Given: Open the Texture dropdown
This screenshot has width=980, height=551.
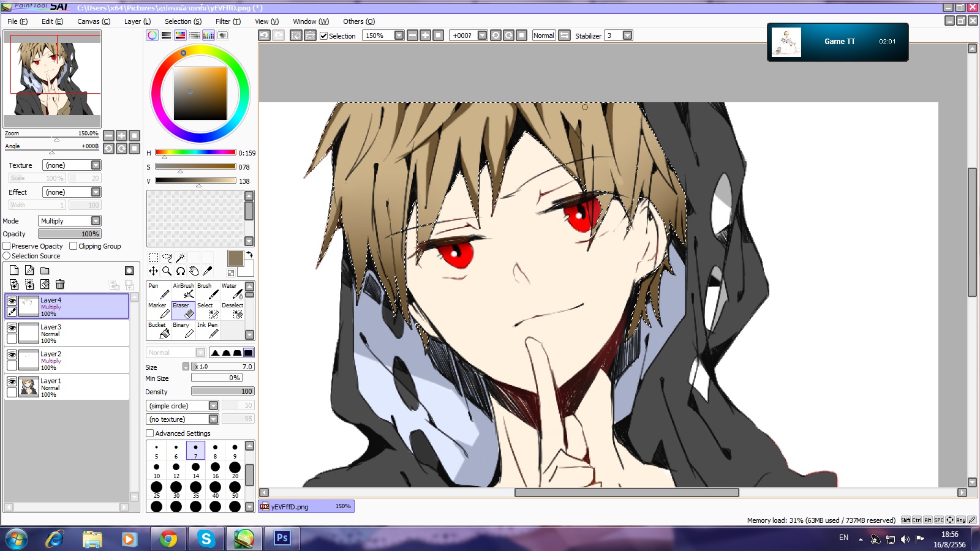Looking at the screenshot, I should (72, 165).
